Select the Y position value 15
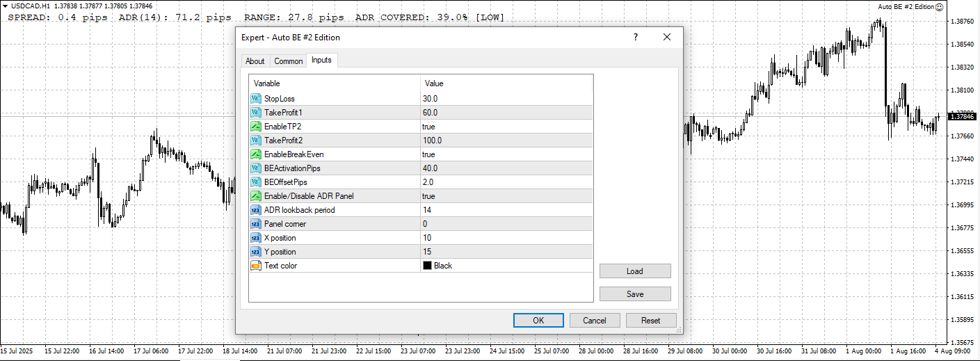 click(x=427, y=252)
